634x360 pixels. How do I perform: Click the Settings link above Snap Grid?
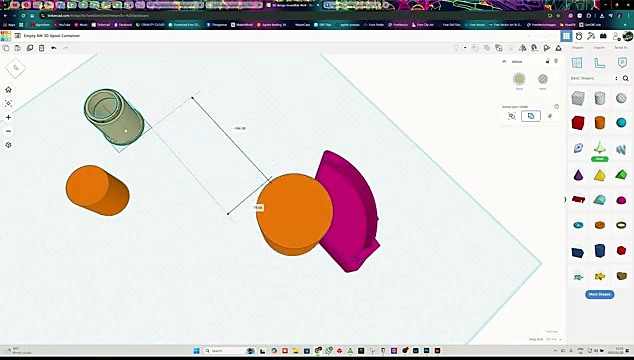coord(552,332)
